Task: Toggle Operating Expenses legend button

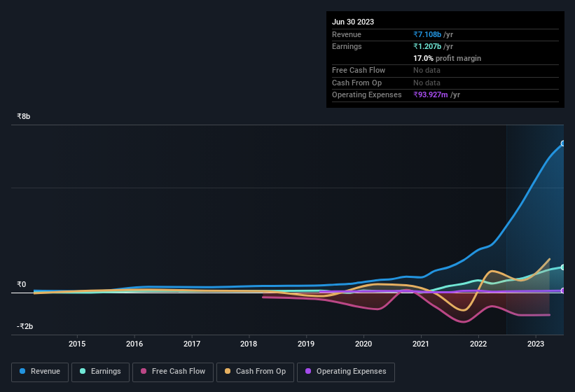Action: point(346,372)
